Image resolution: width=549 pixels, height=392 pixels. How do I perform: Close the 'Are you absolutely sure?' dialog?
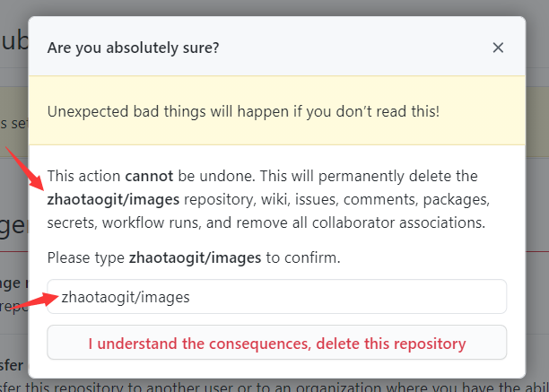point(498,48)
